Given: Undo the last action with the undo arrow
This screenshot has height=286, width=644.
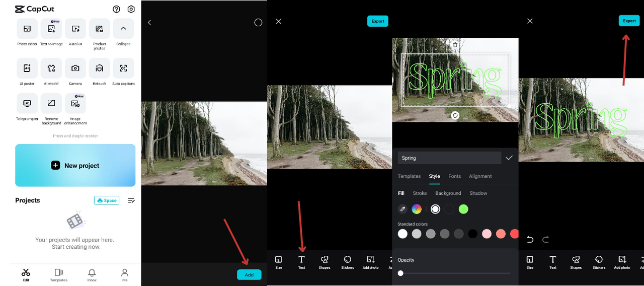Looking at the screenshot, I should tap(530, 240).
